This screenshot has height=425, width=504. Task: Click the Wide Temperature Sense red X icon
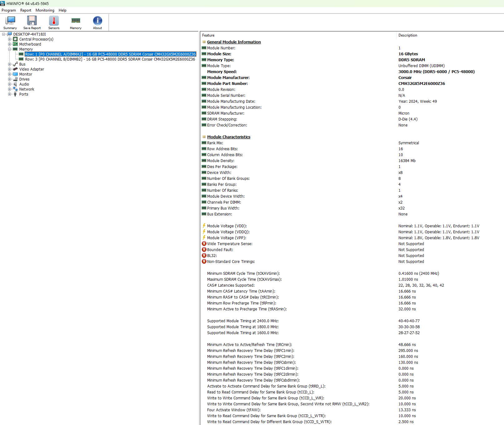click(x=204, y=244)
